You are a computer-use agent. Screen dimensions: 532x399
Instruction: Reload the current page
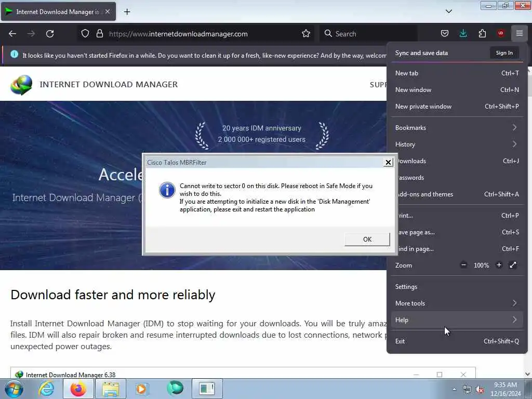50,34
